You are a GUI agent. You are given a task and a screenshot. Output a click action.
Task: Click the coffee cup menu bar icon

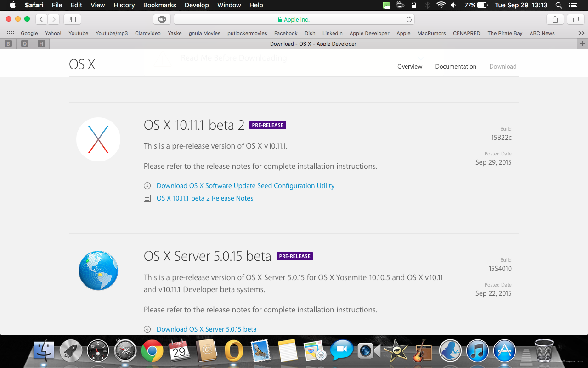tap(400, 5)
